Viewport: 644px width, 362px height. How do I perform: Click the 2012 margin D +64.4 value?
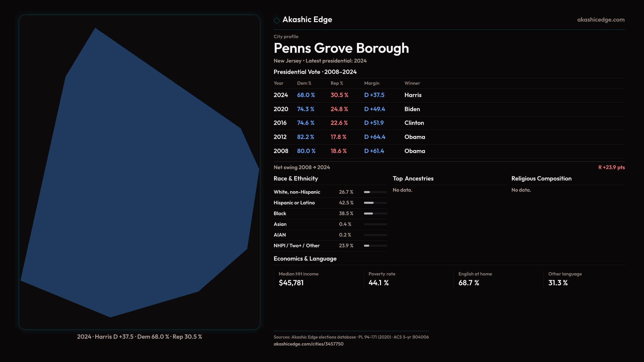375,137
